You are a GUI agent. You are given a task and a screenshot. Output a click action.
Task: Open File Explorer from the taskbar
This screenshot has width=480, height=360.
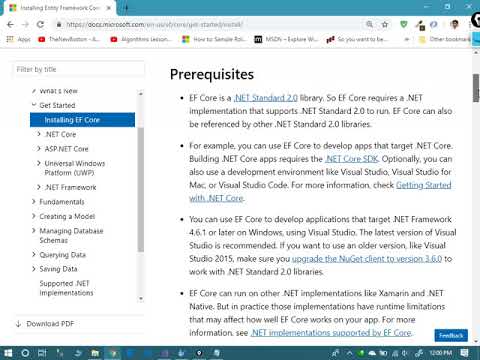click(x=95, y=353)
